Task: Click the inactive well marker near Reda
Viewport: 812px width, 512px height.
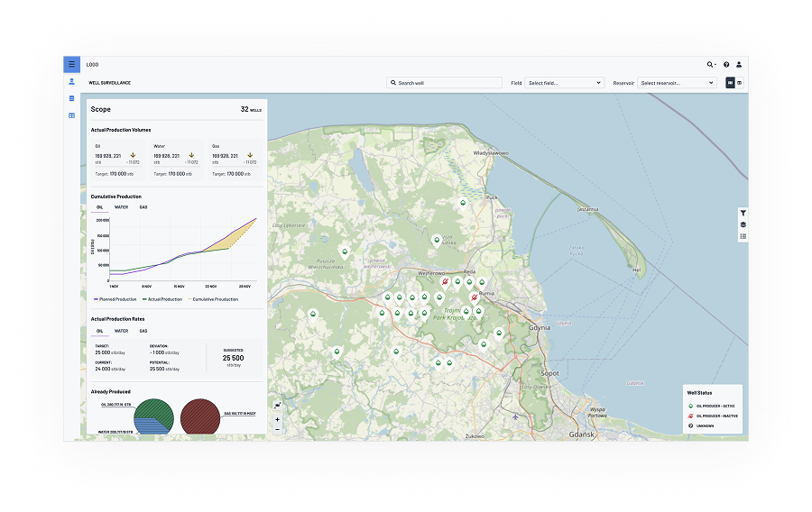Action: [445, 282]
